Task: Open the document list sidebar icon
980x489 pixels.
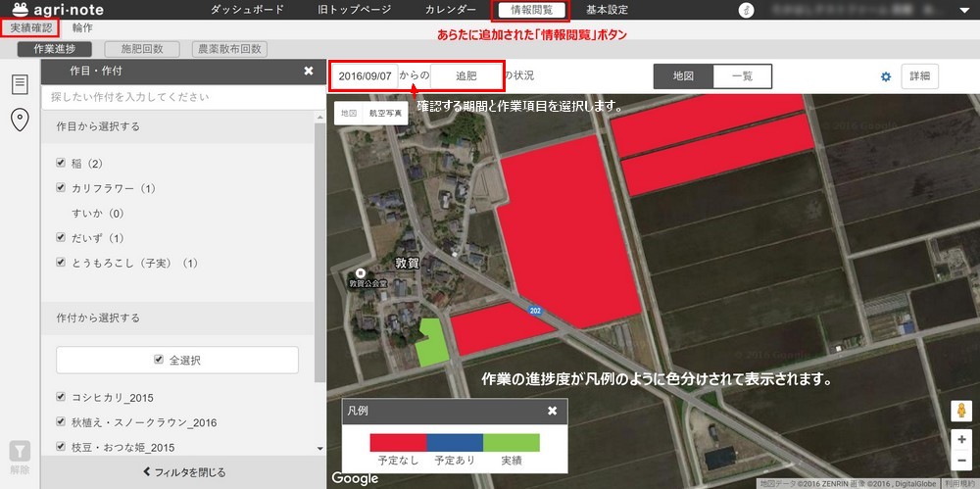Action: point(20,84)
